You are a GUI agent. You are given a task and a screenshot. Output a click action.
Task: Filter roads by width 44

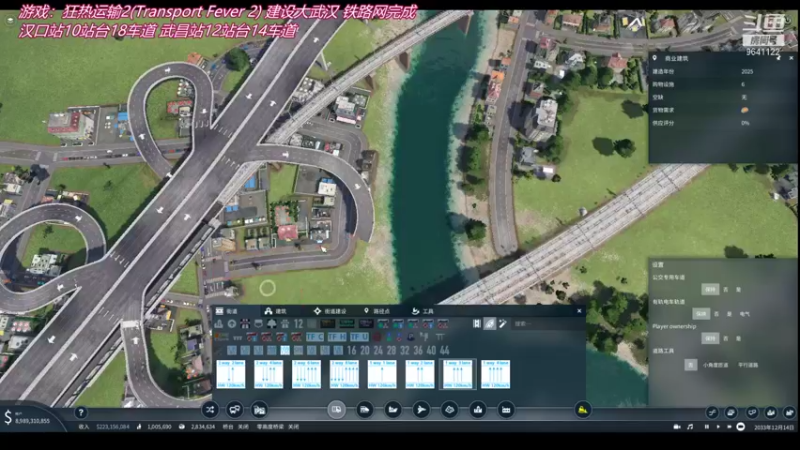(444, 351)
